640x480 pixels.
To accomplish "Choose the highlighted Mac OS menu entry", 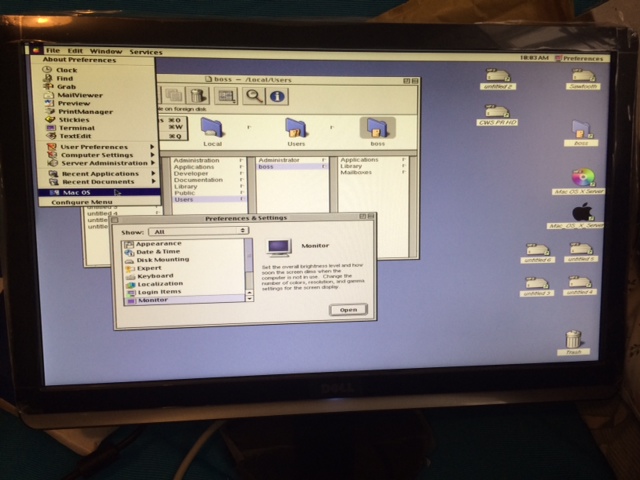I will (99, 192).
